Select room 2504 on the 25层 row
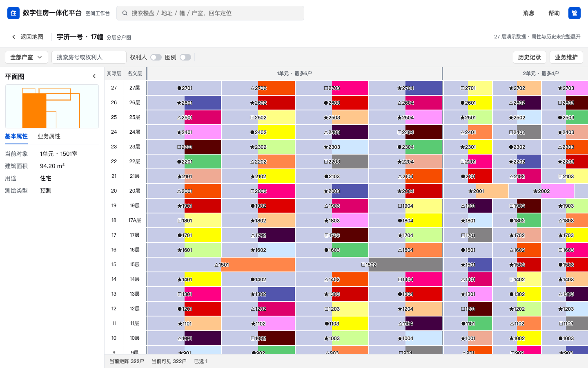Image resolution: width=588 pixels, height=368 pixels. point(405,117)
